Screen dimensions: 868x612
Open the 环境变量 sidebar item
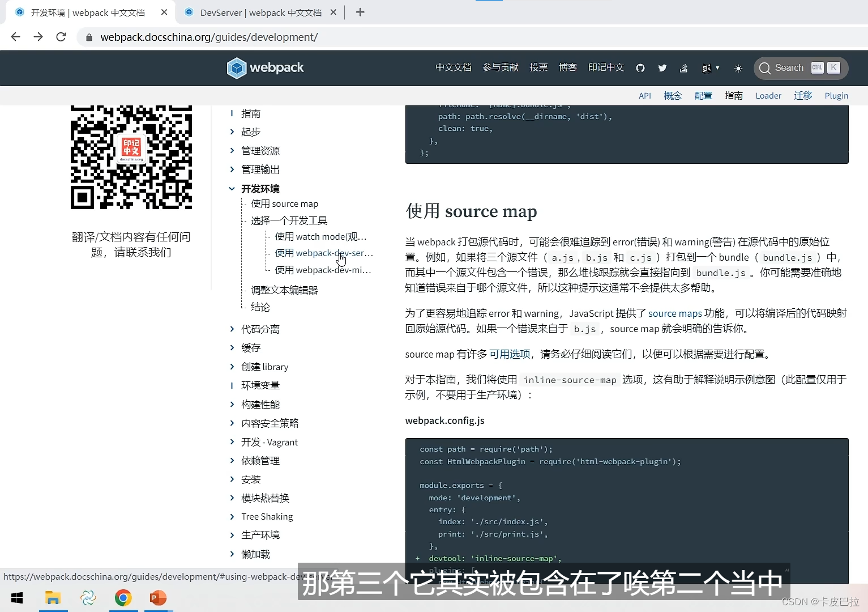click(x=260, y=385)
